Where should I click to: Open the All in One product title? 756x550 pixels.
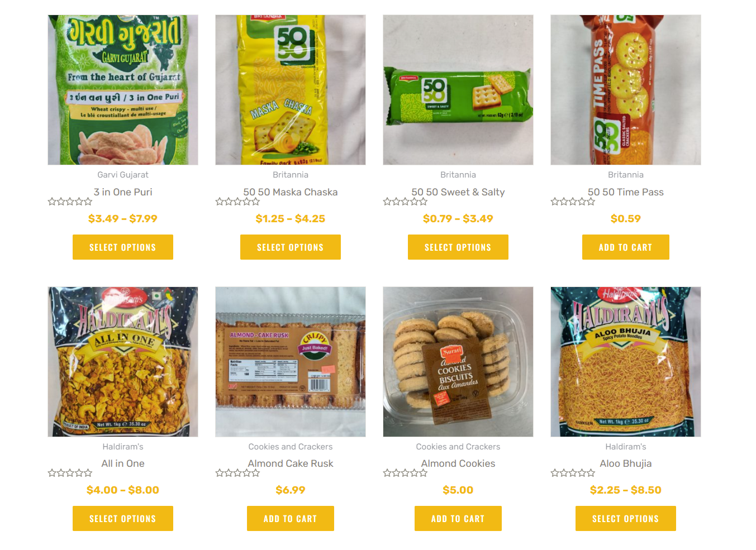pyautogui.click(x=123, y=463)
